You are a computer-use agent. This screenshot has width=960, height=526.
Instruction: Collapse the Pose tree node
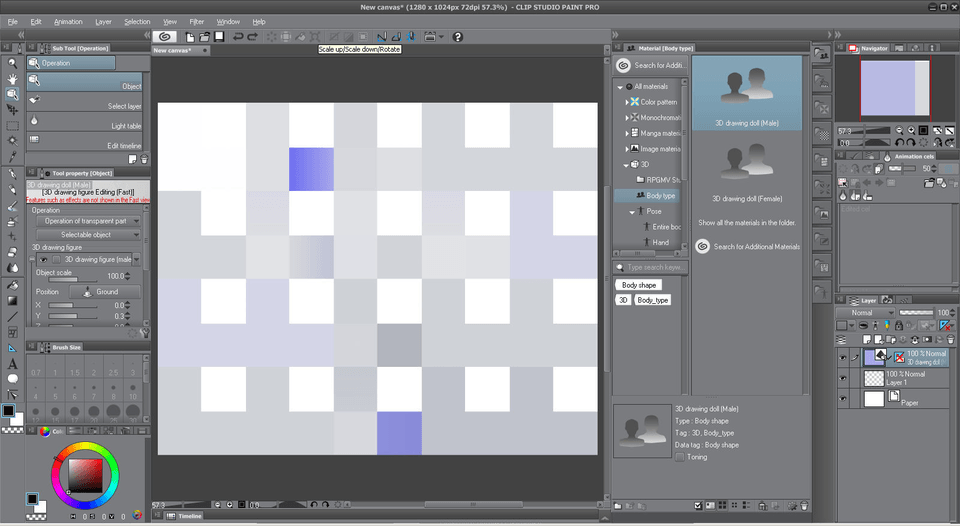click(x=632, y=212)
